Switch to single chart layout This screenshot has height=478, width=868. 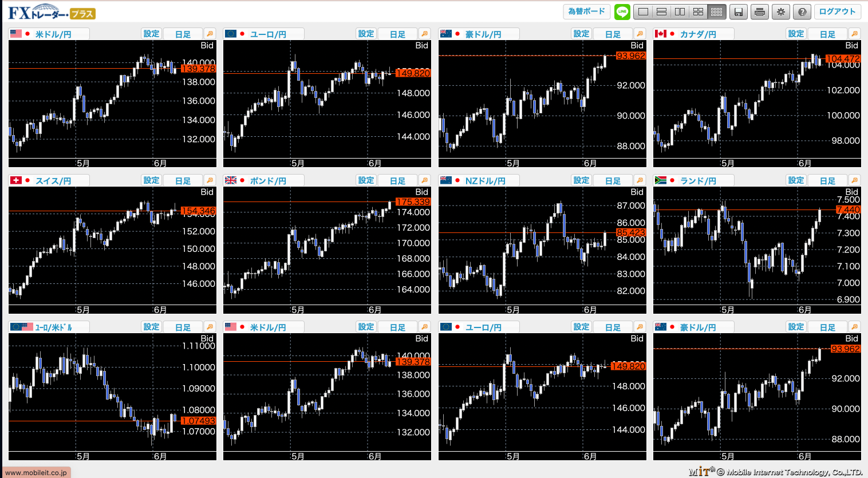tap(644, 11)
